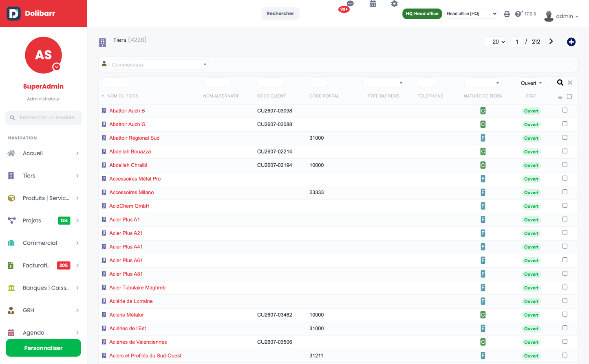589x364 pixels.
Task: Expand the admin user menu
Action: 567,16
